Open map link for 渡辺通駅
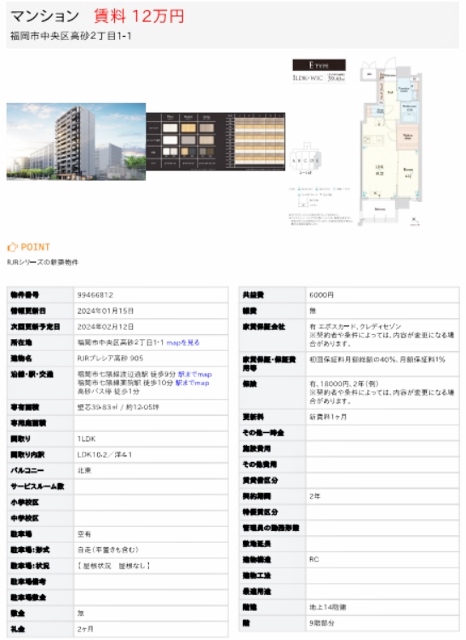This screenshot has height=640, width=466. tap(195, 374)
